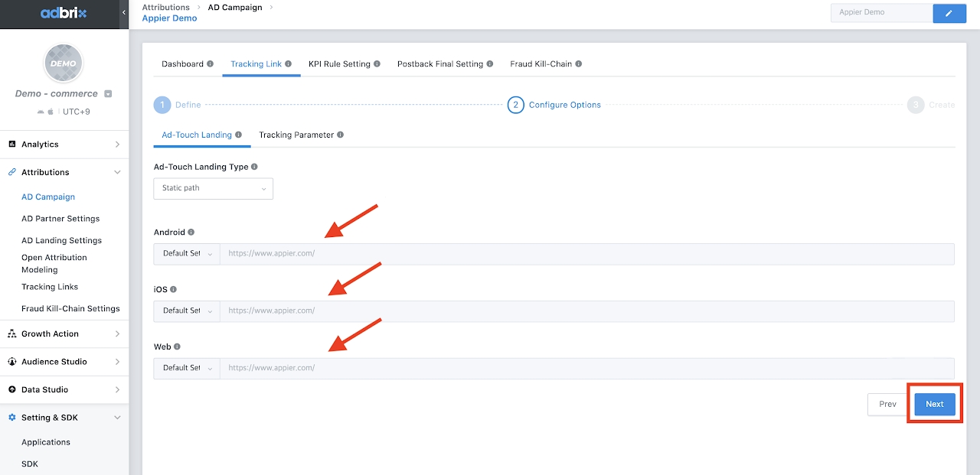Click info icon next to Fraud Kill-Chain
Image resolution: width=980 pixels, height=475 pixels.
pyautogui.click(x=579, y=64)
